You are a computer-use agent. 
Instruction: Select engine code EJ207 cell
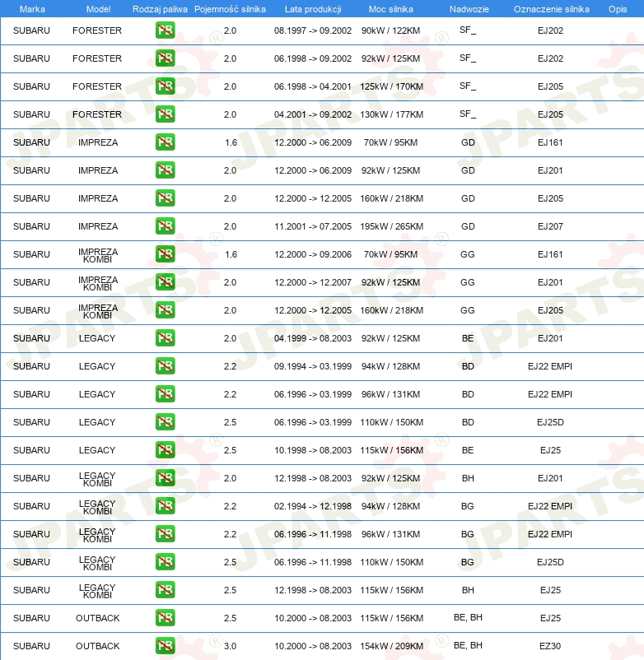click(x=550, y=226)
